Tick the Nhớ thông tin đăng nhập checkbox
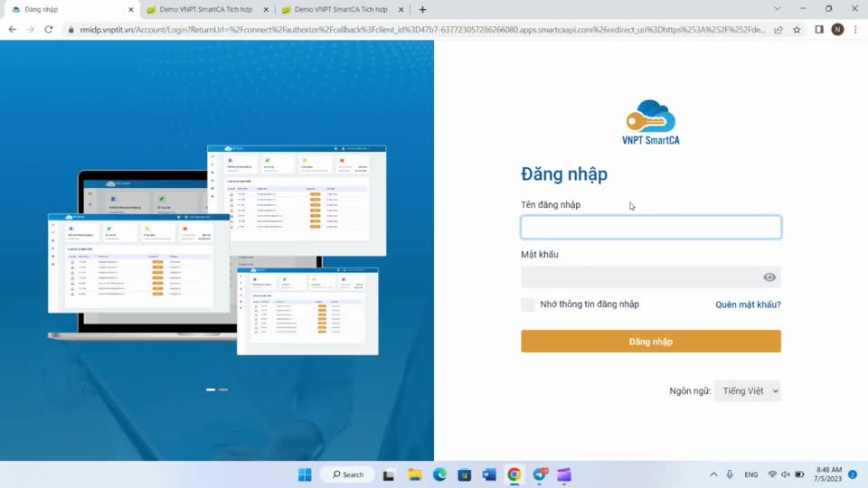Viewport: 868px width, 488px height. click(x=528, y=305)
